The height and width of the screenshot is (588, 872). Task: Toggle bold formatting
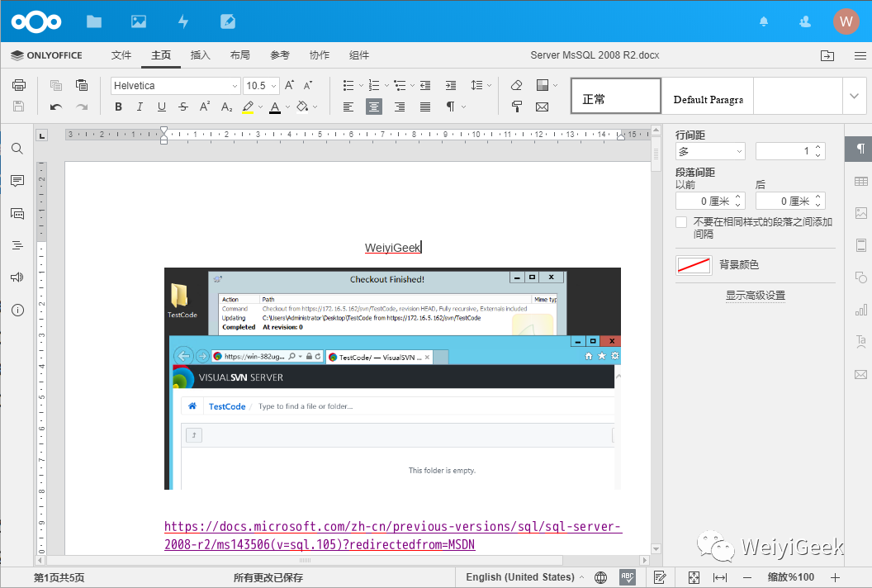pos(118,107)
